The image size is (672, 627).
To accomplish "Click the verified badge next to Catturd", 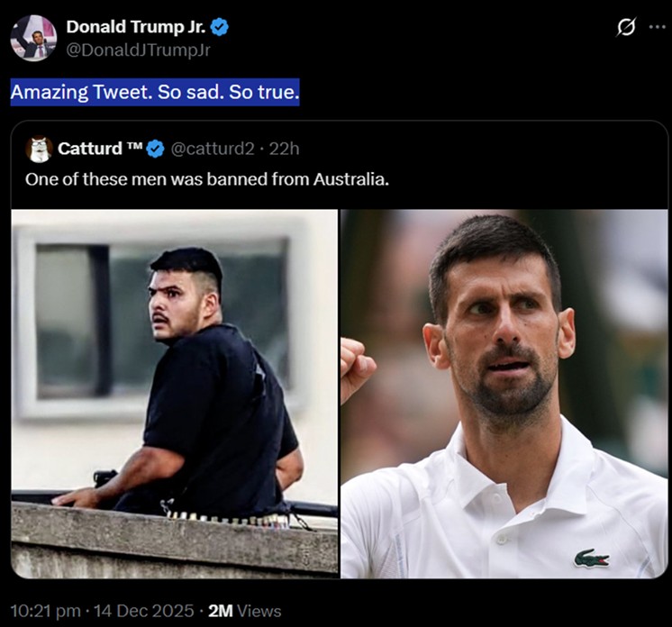I will (156, 149).
